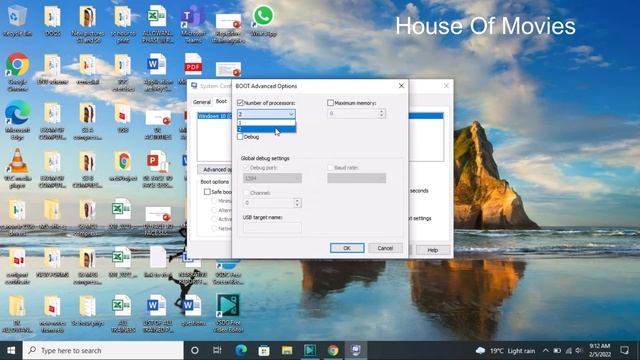
Task: Open the notification center icon
Action: (624, 350)
